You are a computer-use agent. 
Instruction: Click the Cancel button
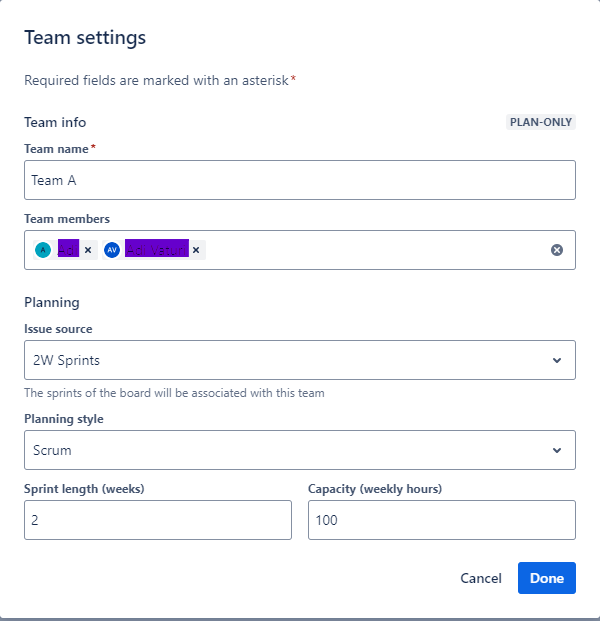click(x=481, y=578)
